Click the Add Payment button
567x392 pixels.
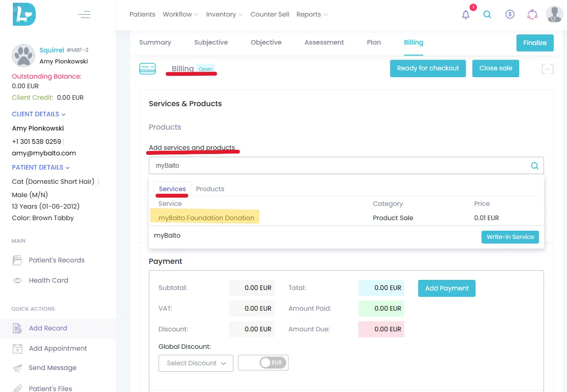[447, 288]
